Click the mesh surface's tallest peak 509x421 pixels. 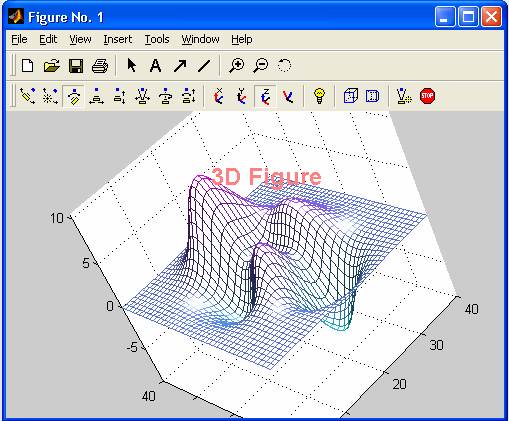pyautogui.click(x=201, y=177)
